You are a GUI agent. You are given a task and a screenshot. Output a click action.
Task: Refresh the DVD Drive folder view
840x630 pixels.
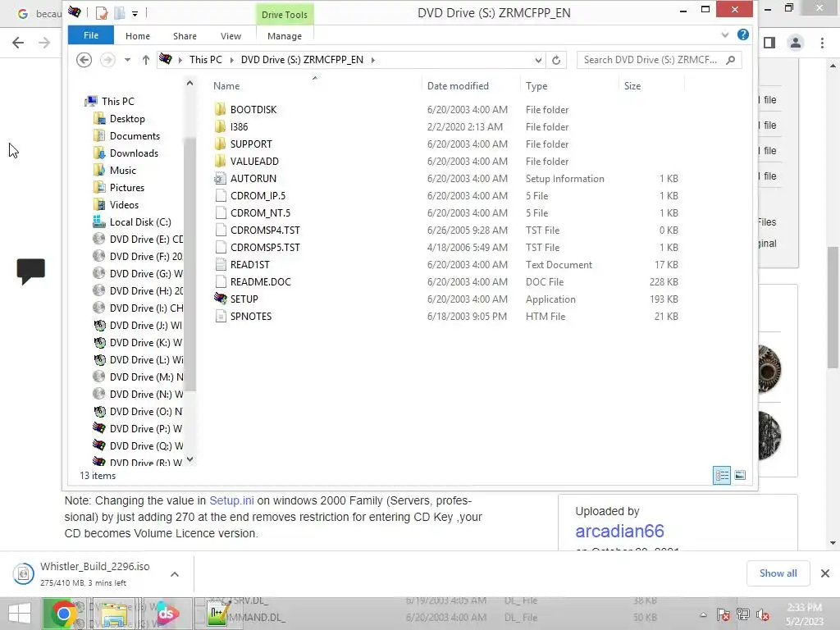[556, 60]
